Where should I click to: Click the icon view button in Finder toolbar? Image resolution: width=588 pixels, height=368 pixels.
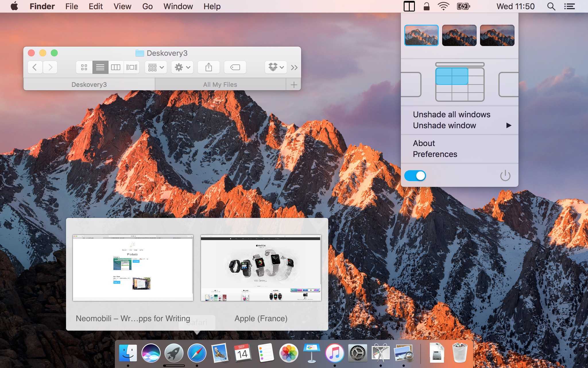85,67
